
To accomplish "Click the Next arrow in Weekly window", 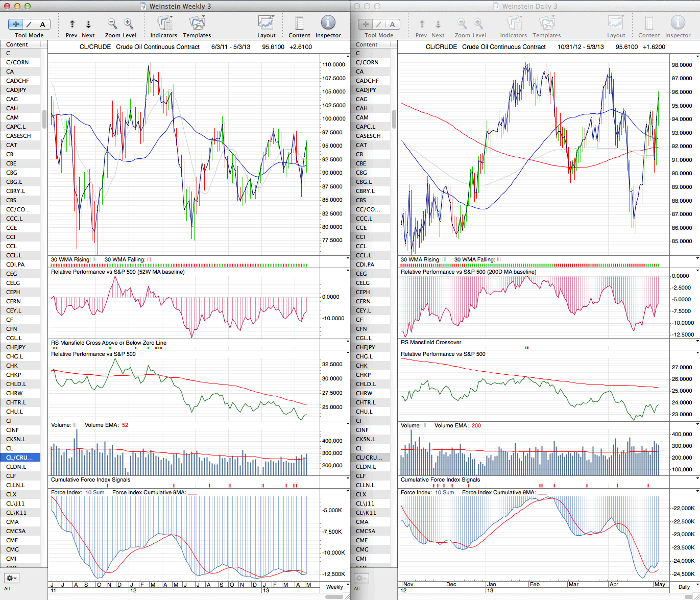I will [x=88, y=24].
